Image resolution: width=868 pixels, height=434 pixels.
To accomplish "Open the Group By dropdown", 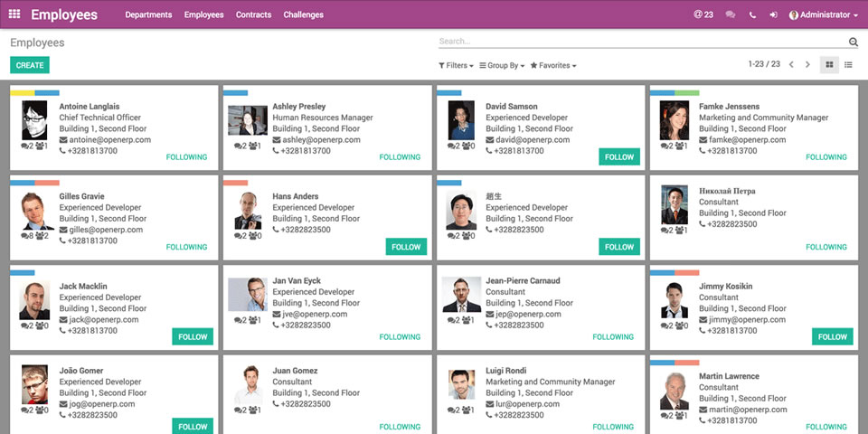I will click(x=502, y=66).
